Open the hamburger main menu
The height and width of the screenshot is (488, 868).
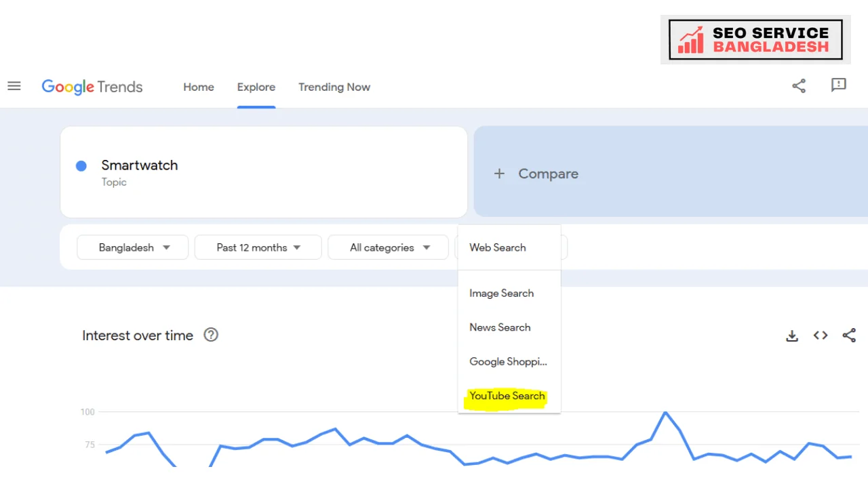tap(14, 86)
